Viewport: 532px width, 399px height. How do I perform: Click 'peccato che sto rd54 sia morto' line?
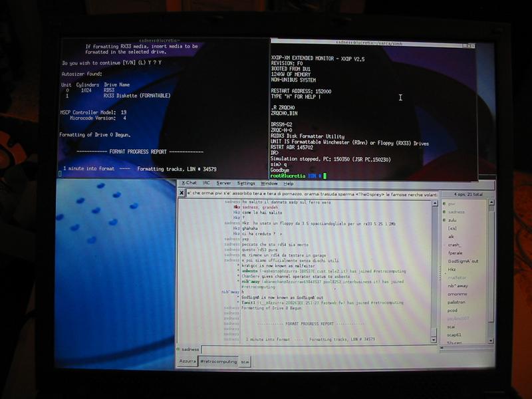tap(275, 244)
